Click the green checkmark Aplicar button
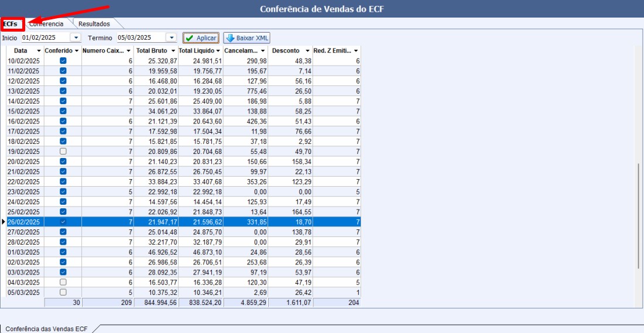Image resolution: width=644 pixels, height=333 pixels. click(201, 38)
